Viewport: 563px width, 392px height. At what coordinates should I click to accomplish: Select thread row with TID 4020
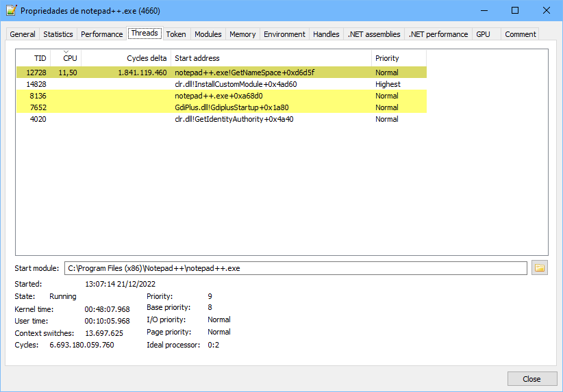[221, 119]
